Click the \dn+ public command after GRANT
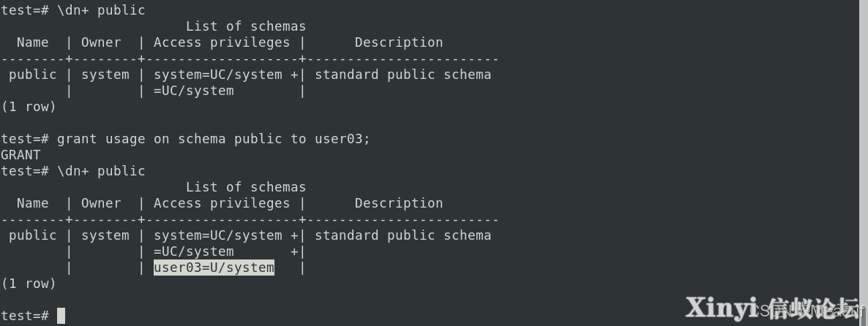This screenshot has height=326, width=868. pyautogui.click(x=101, y=171)
